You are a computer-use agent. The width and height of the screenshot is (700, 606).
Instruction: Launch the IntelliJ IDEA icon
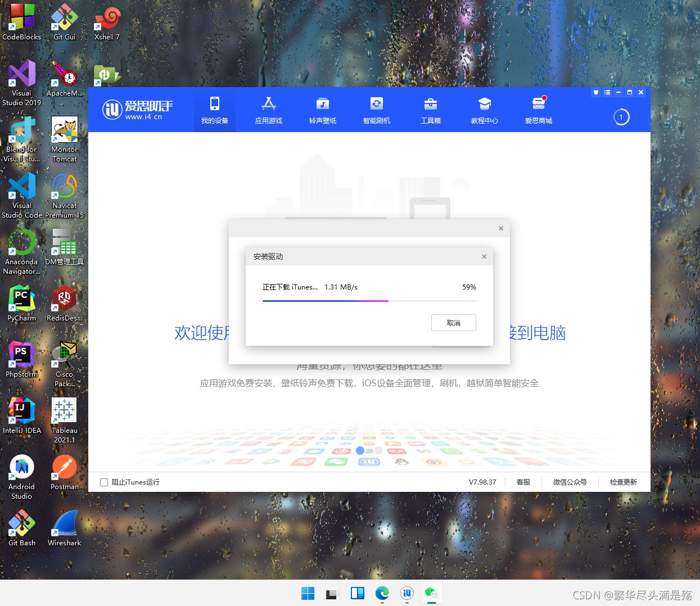point(21,416)
